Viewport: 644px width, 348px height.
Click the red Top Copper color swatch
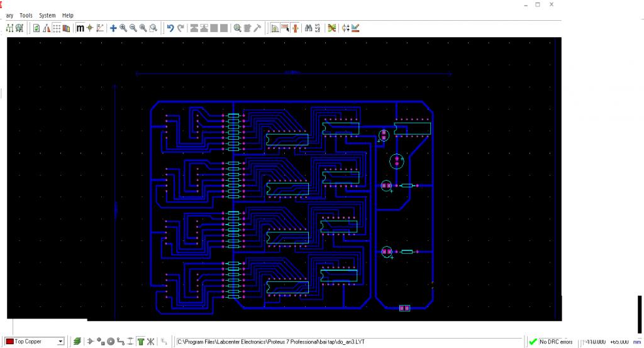click(x=9, y=342)
